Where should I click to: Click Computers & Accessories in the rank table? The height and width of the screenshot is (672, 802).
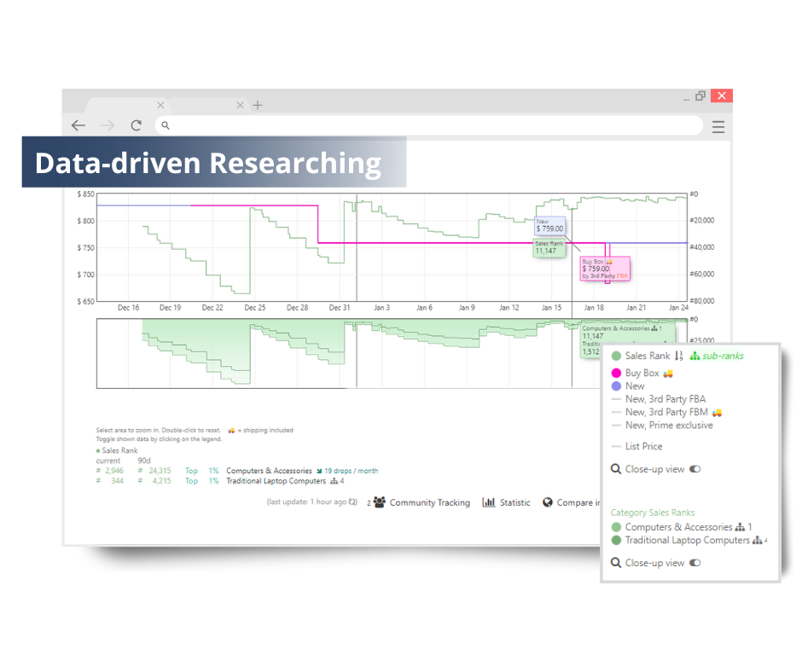269,471
